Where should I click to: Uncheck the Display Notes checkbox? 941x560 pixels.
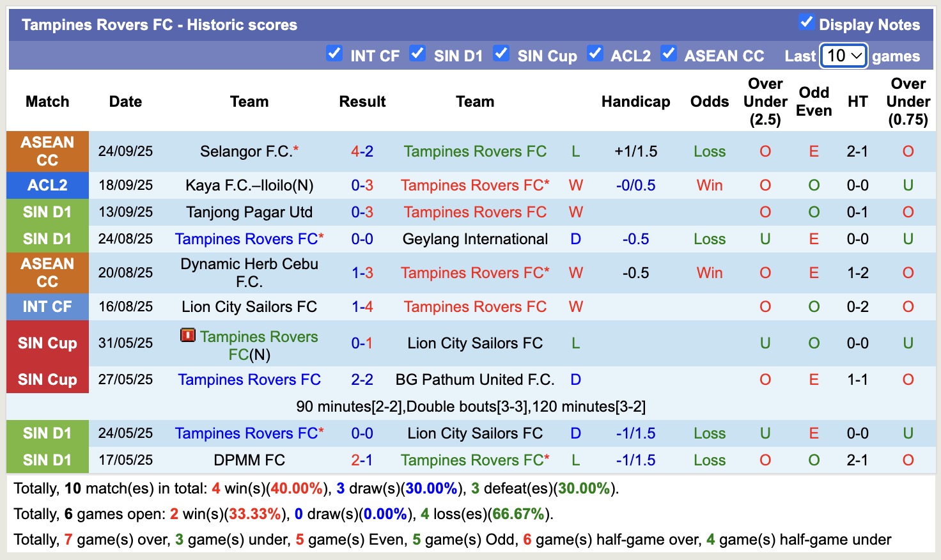tap(805, 22)
